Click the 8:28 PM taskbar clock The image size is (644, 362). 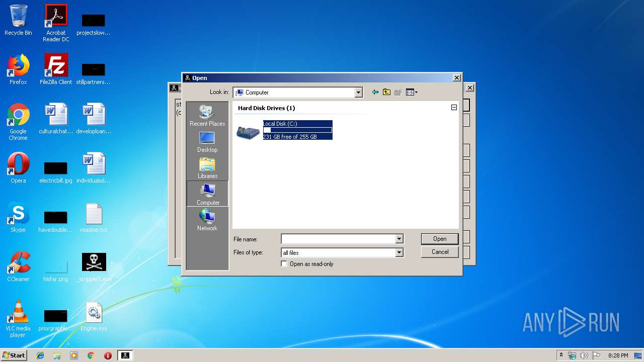(x=618, y=355)
